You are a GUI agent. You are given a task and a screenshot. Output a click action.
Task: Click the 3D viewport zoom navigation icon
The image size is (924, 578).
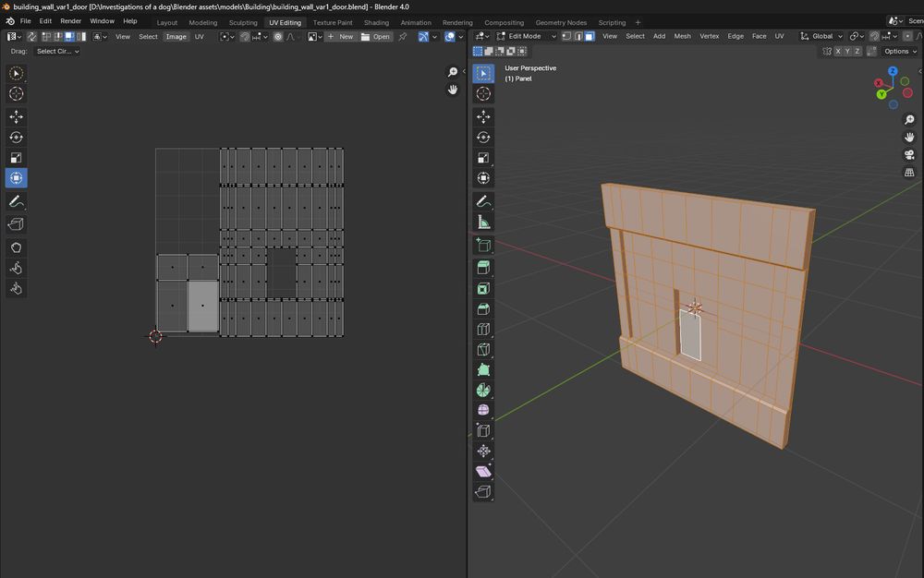point(909,119)
